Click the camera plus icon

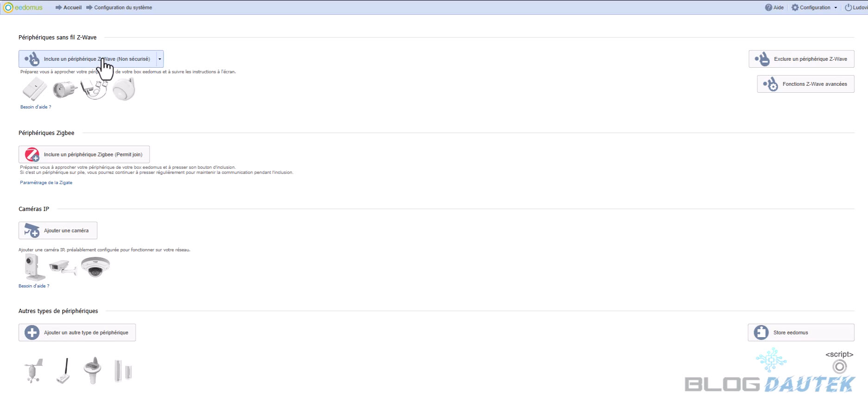[32, 230]
